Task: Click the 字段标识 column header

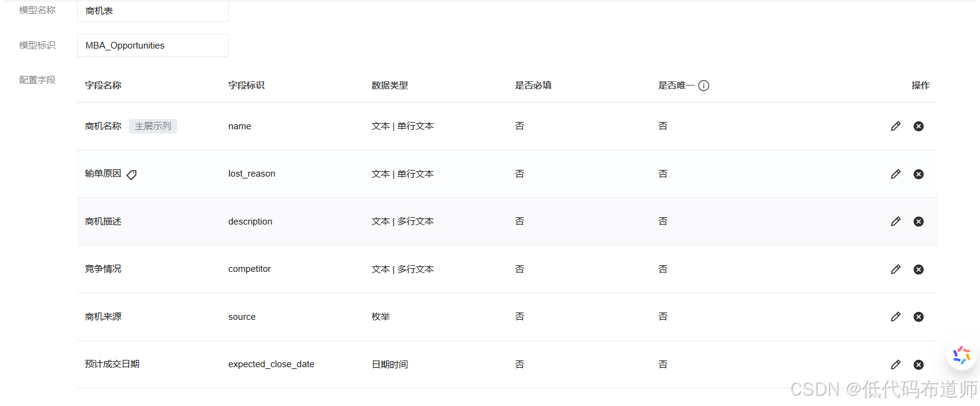Action: (247, 86)
